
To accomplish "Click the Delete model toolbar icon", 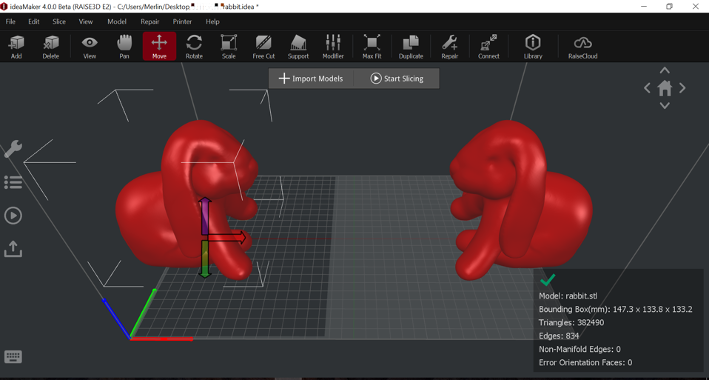I will click(51, 47).
